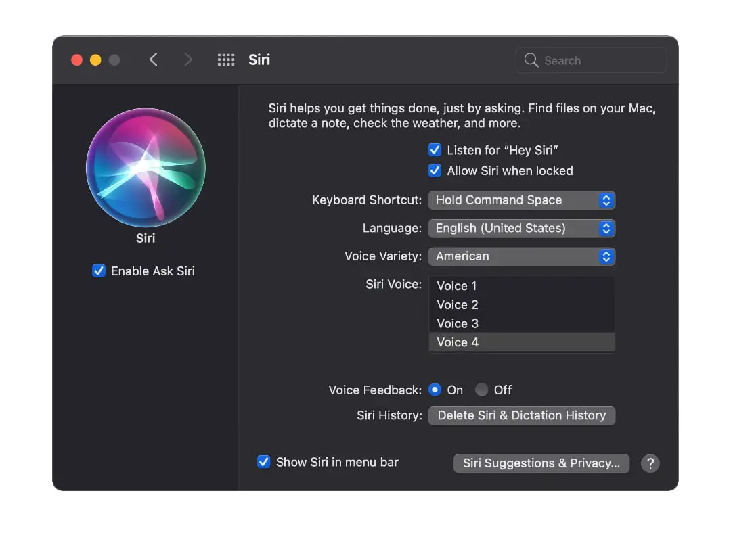731x560 pixels.
Task: Select Voice 4 in Siri Voice list
Action: pos(522,342)
